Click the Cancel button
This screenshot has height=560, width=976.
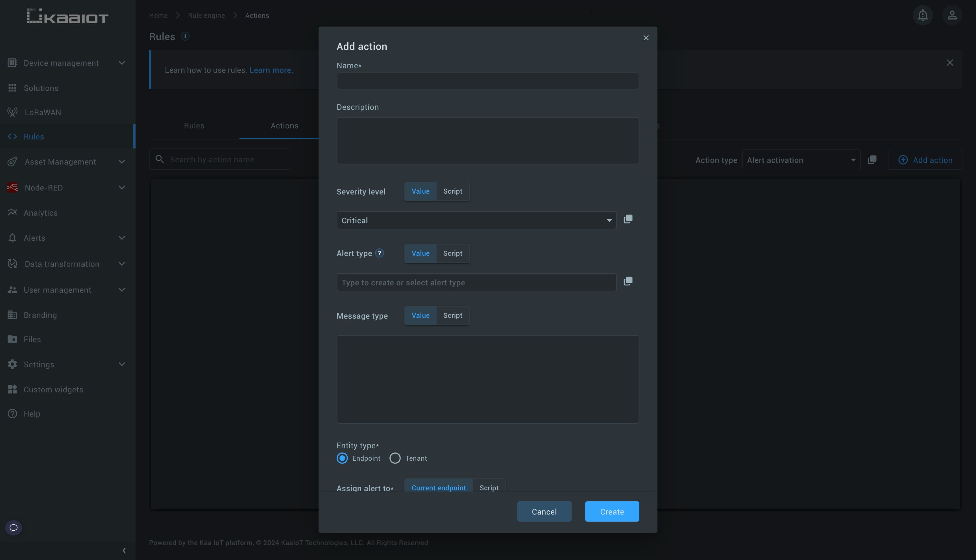click(x=544, y=511)
